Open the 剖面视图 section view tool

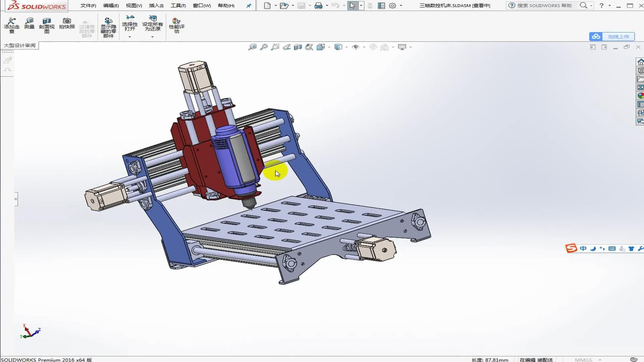click(47, 25)
